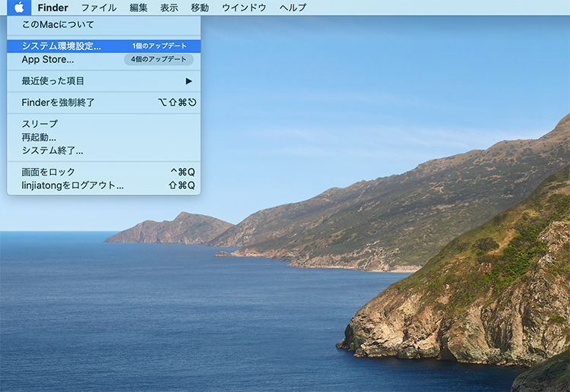The width and height of the screenshot is (570, 392).
Task: Choose このMacについて
Action: (x=103, y=25)
